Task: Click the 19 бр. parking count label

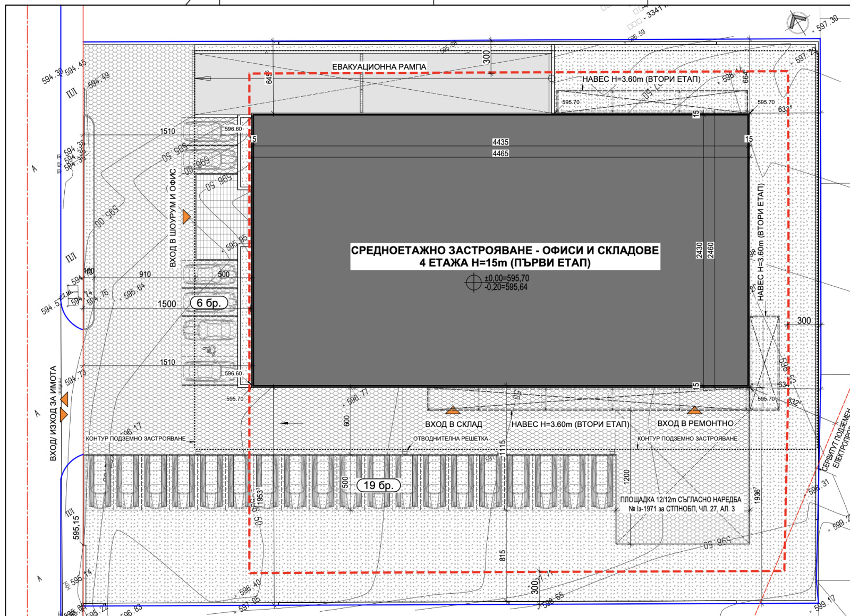Action: [x=378, y=485]
